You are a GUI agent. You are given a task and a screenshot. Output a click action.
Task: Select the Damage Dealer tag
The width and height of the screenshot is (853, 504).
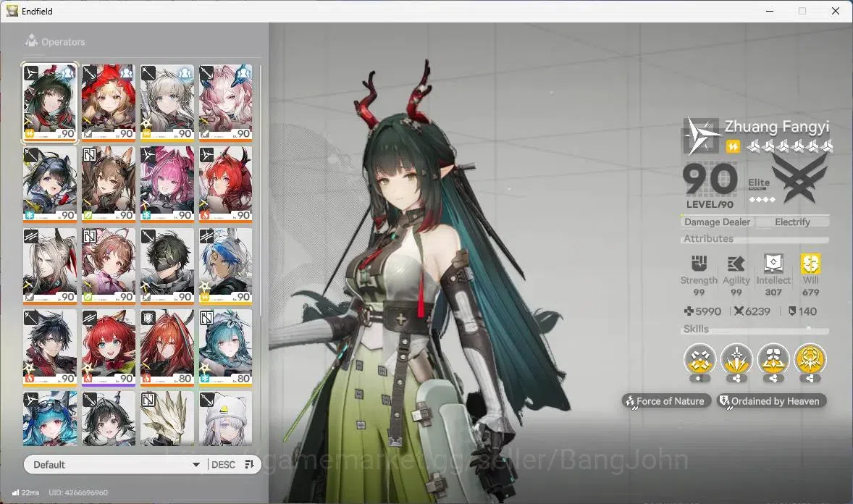717,222
